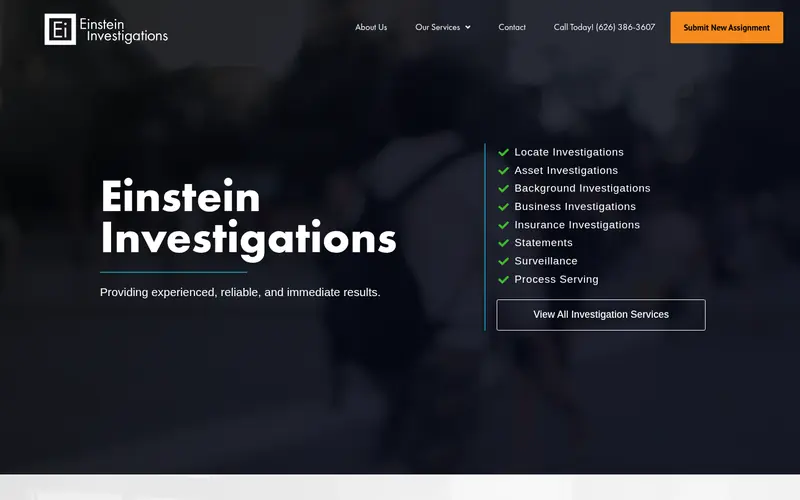Click the checkmark beside Statements
The width and height of the screenshot is (800, 500).
click(504, 243)
